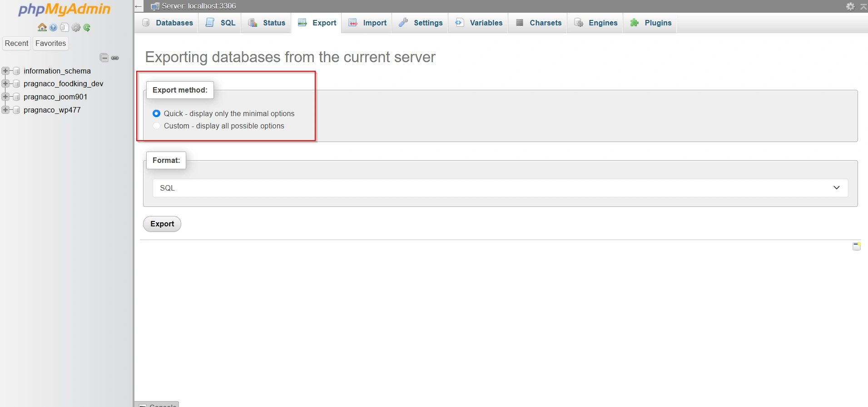Open pragnaco_foodking_dev database
The image size is (868, 407).
tap(64, 83)
